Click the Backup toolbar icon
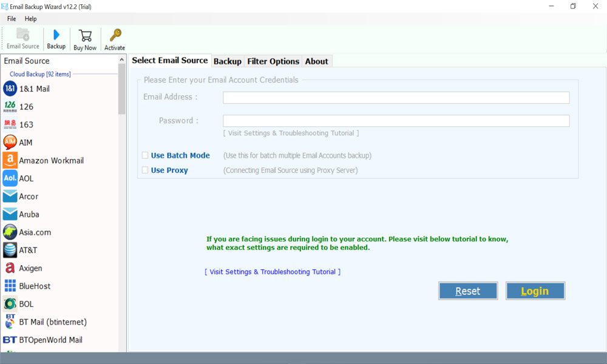 point(56,39)
